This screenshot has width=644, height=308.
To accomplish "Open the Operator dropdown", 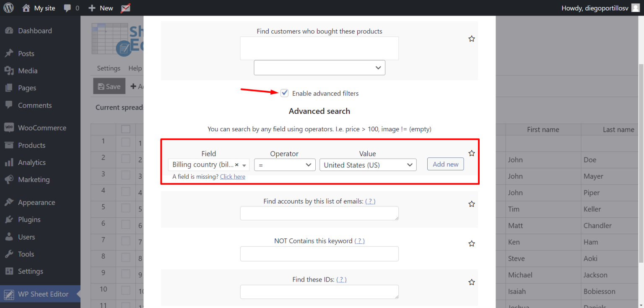I will 285,165.
